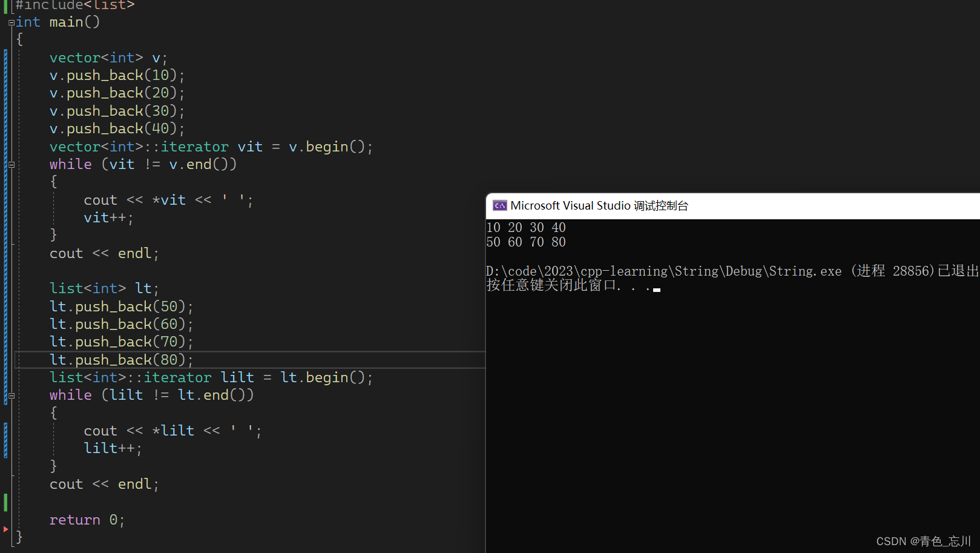The image size is (980, 553).
Task: Click the line 'vector<int> v;'
Action: coord(108,58)
